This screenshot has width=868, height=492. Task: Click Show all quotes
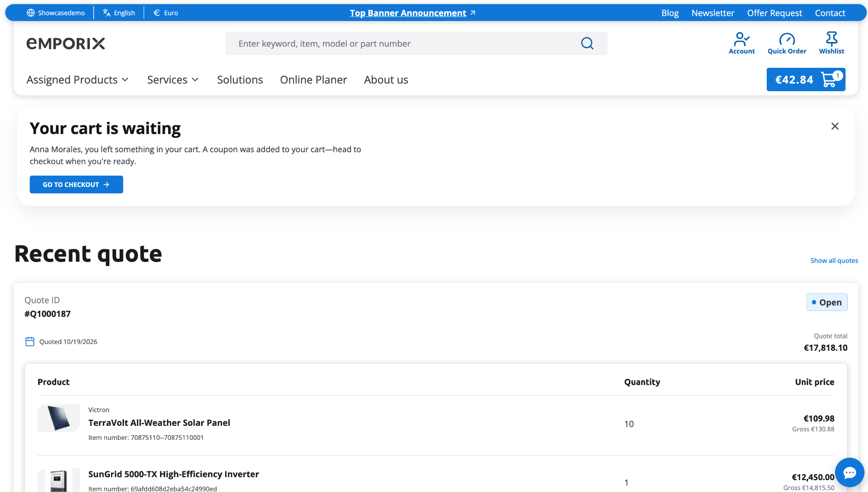click(834, 260)
